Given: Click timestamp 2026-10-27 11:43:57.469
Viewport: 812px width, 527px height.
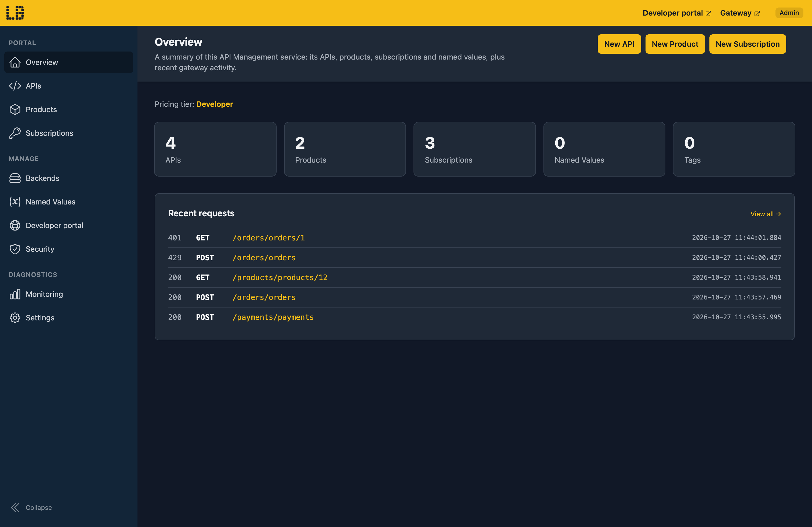Looking at the screenshot, I should [737, 297].
